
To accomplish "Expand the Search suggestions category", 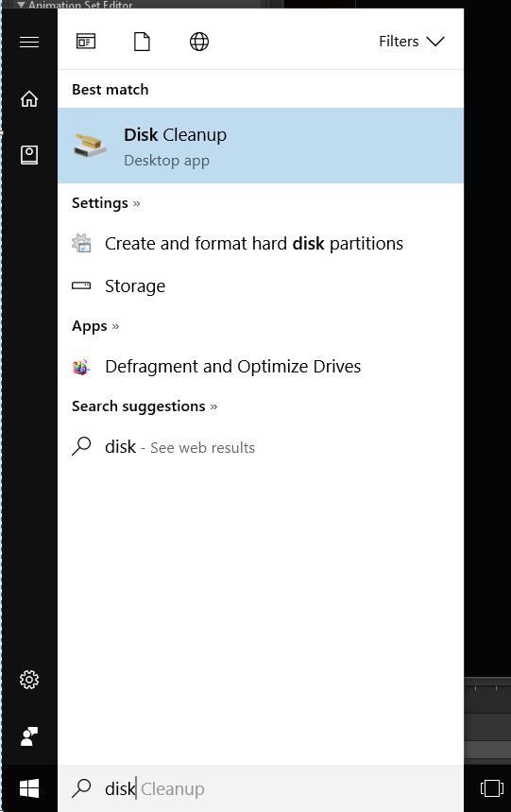I will pos(145,406).
